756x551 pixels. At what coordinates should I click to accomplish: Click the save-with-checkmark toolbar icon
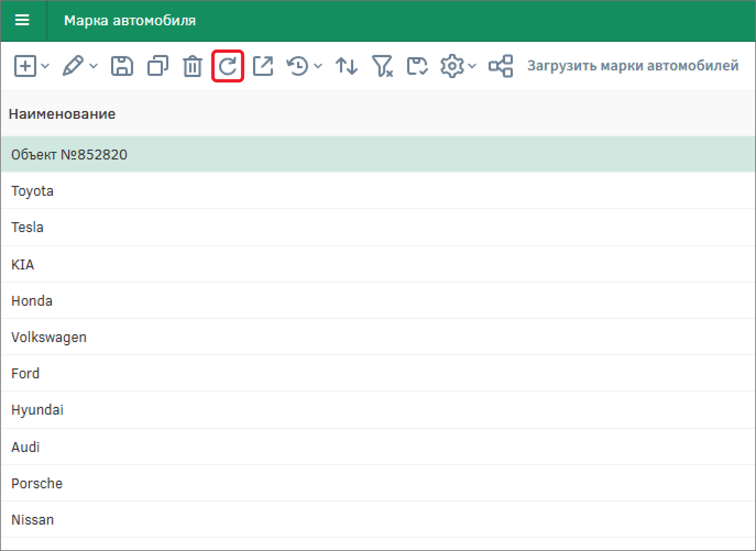[x=417, y=66]
